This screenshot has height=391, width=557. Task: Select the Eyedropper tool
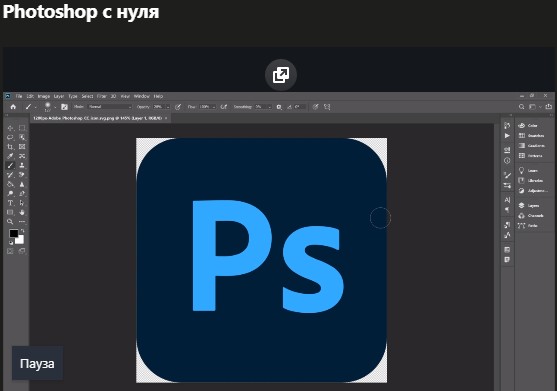click(10, 156)
